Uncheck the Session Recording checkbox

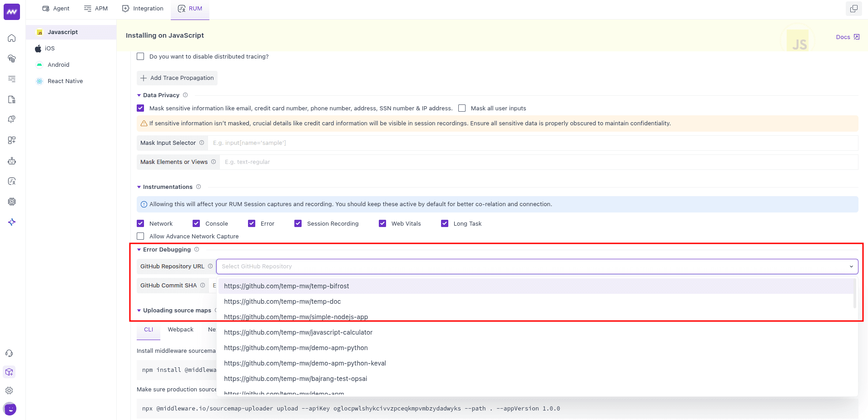tap(298, 223)
